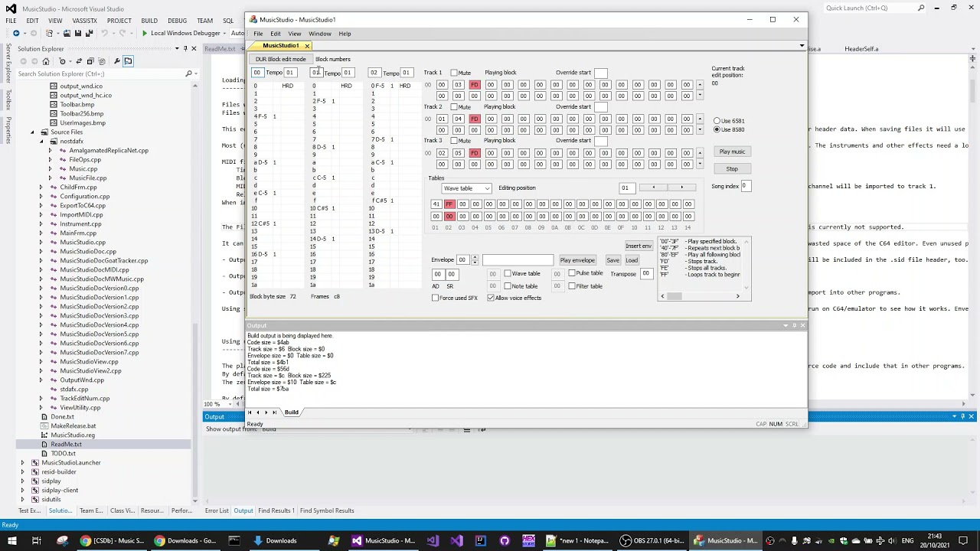Toggle the Preview Selected Items icon
This screenshot has width=980, height=551.
point(128,61)
